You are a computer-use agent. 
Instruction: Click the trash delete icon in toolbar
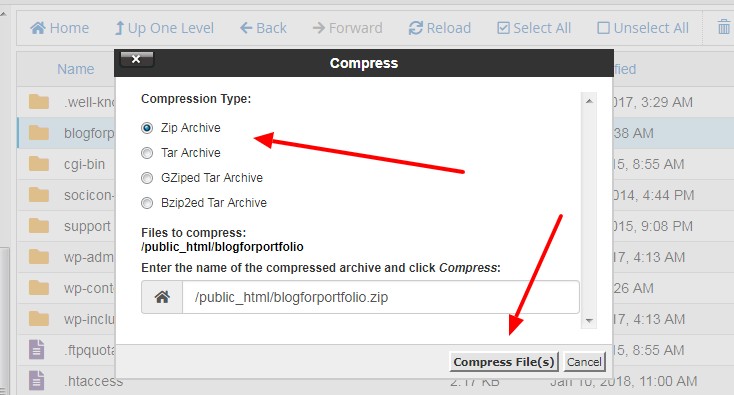click(x=724, y=27)
